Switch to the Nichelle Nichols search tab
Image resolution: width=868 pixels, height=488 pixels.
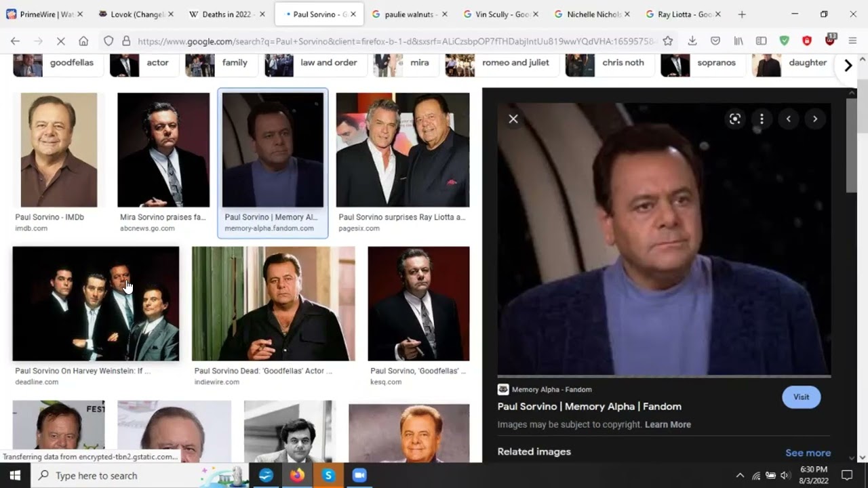click(x=593, y=14)
